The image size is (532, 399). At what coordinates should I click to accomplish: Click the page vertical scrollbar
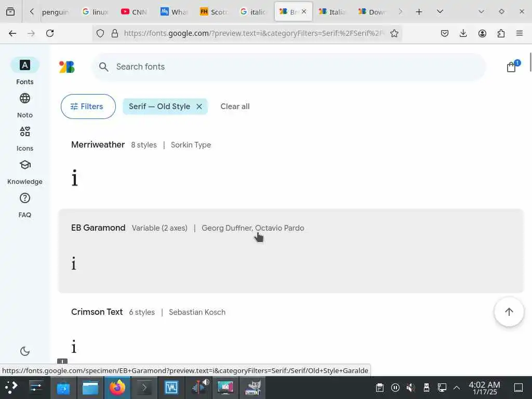(x=530, y=62)
